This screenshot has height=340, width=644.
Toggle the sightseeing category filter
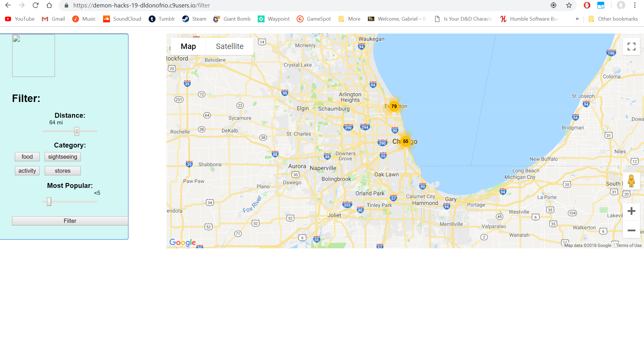(62, 157)
